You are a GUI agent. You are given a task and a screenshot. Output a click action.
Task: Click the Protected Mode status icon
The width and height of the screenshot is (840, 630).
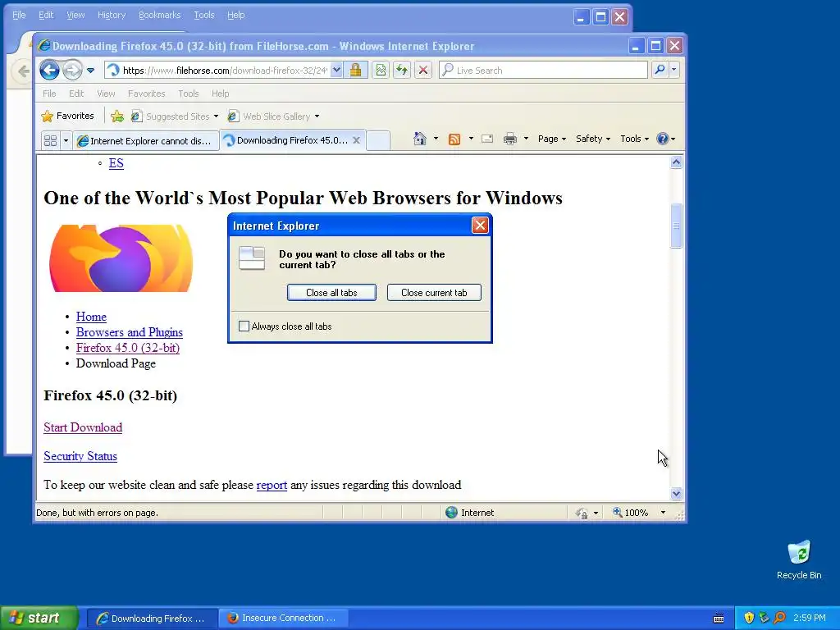pos(582,514)
